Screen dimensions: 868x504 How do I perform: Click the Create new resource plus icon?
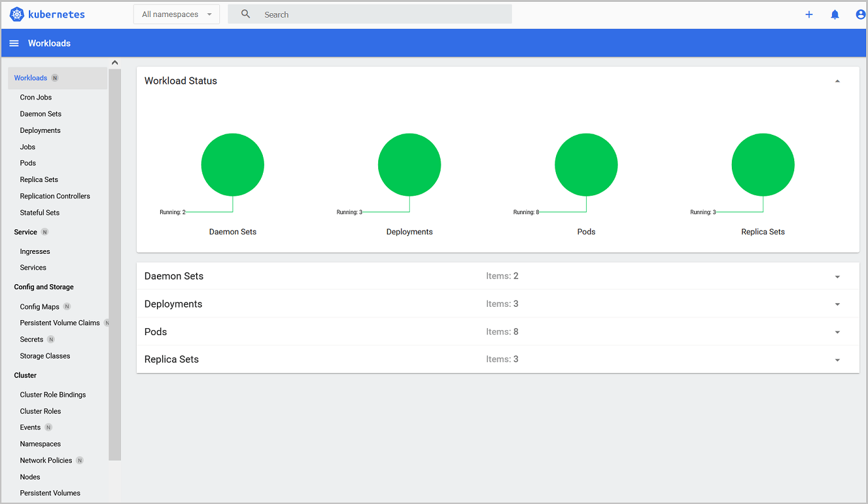(x=809, y=14)
